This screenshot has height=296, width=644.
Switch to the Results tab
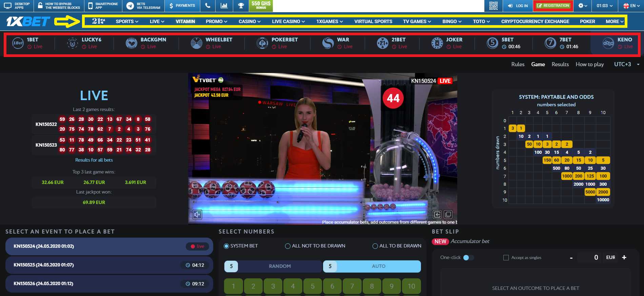point(560,64)
